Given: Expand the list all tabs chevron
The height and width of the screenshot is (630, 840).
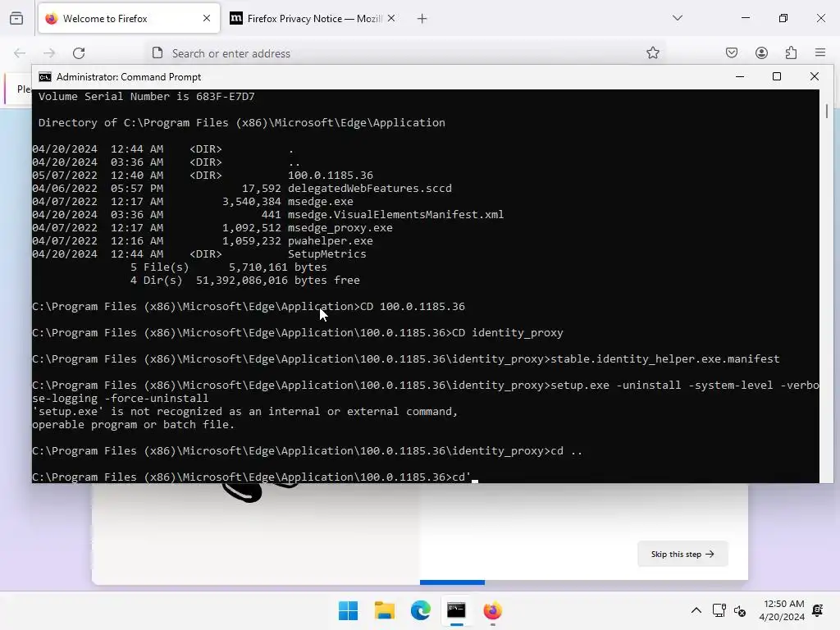Looking at the screenshot, I should tap(677, 18).
